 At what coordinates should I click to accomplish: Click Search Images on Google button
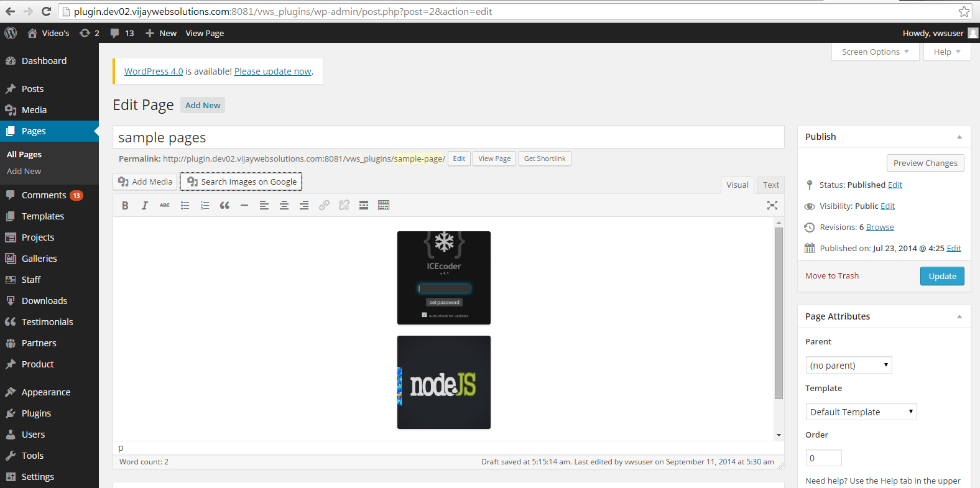pyautogui.click(x=241, y=182)
